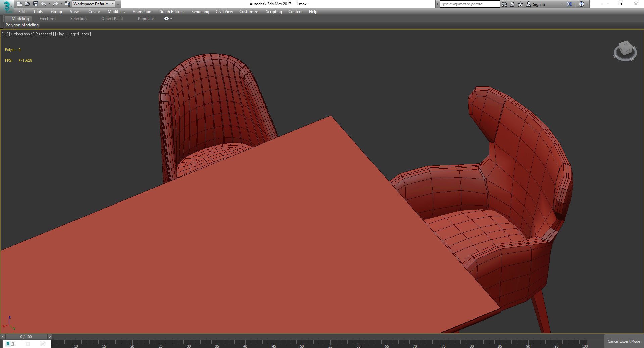
Task: Click the Exchange Apps X icon
Action: point(569,4)
